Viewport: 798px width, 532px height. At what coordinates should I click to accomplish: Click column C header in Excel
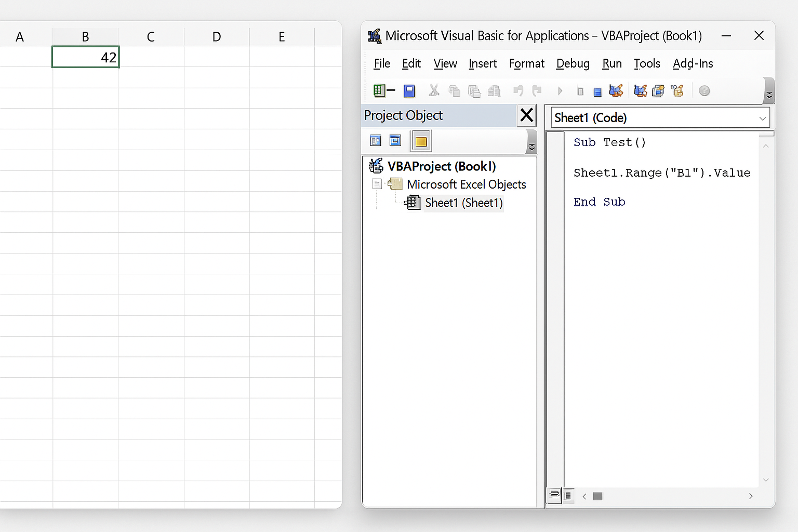pos(151,37)
